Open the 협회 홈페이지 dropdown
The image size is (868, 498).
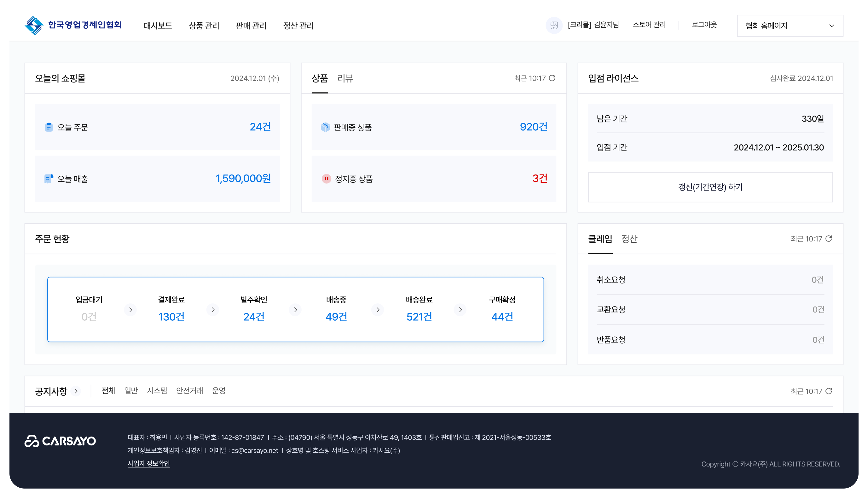(x=790, y=26)
